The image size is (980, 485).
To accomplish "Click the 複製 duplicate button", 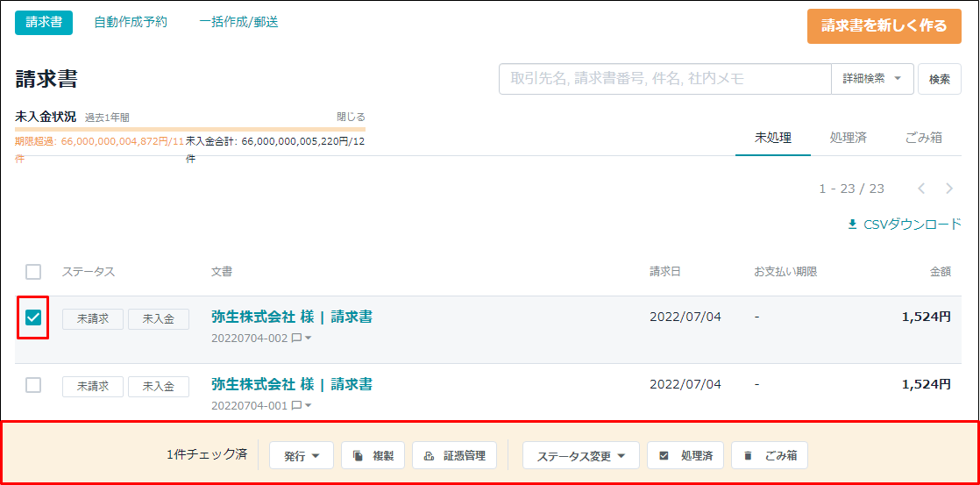I will (x=373, y=455).
